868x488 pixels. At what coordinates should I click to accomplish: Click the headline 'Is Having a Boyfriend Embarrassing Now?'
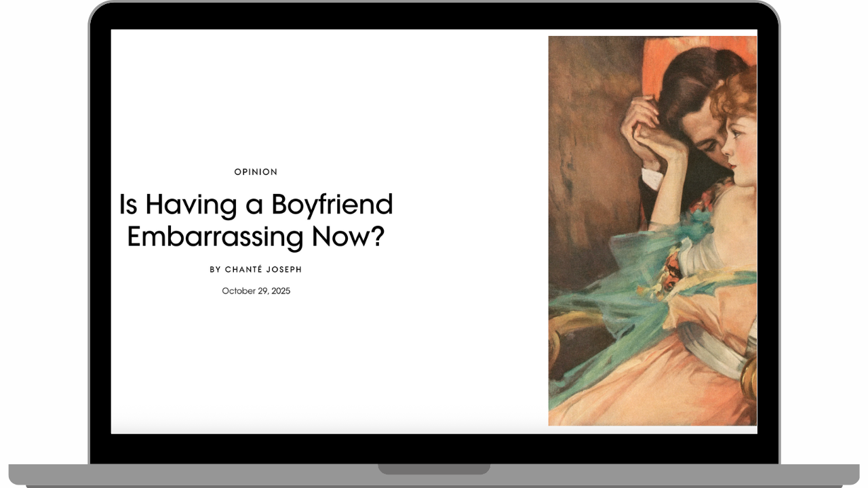coord(256,220)
